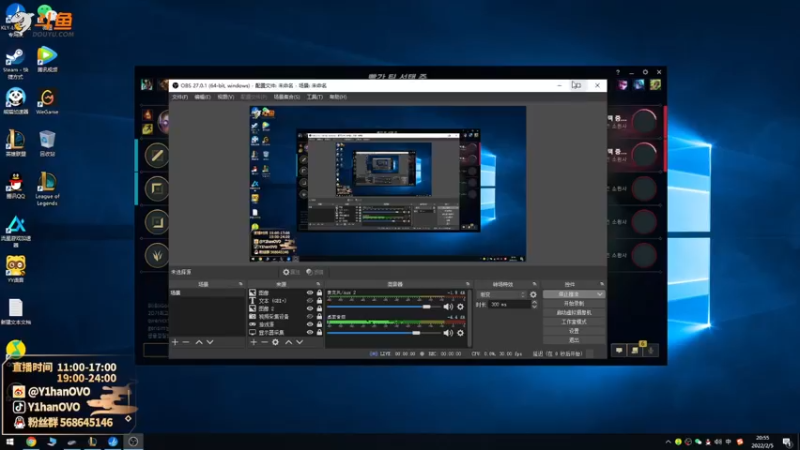
Task: Move scene down with the arrow in Scenes panel
Action: click(210, 342)
